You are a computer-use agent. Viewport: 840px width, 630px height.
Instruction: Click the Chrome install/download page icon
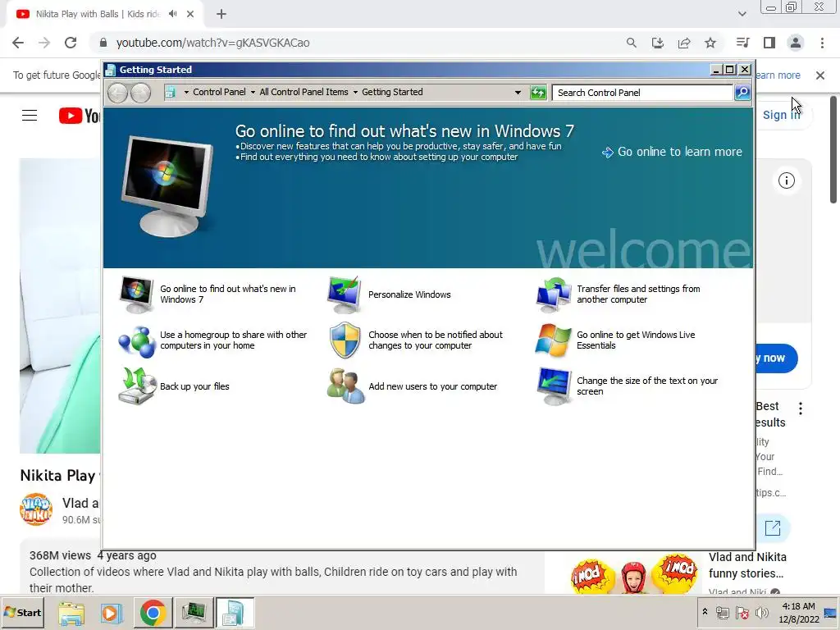pyautogui.click(x=658, y=43)
